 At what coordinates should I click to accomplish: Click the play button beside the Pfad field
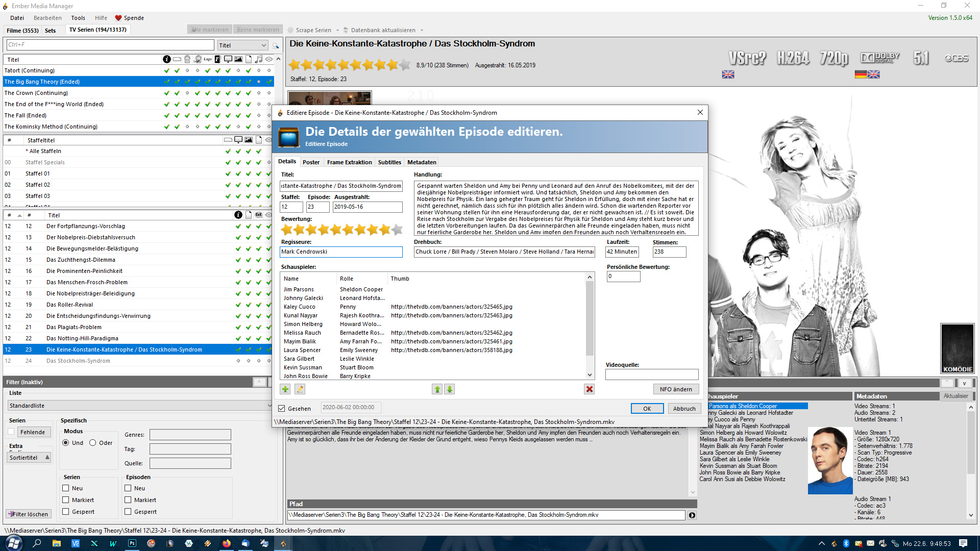coord(692,515)
